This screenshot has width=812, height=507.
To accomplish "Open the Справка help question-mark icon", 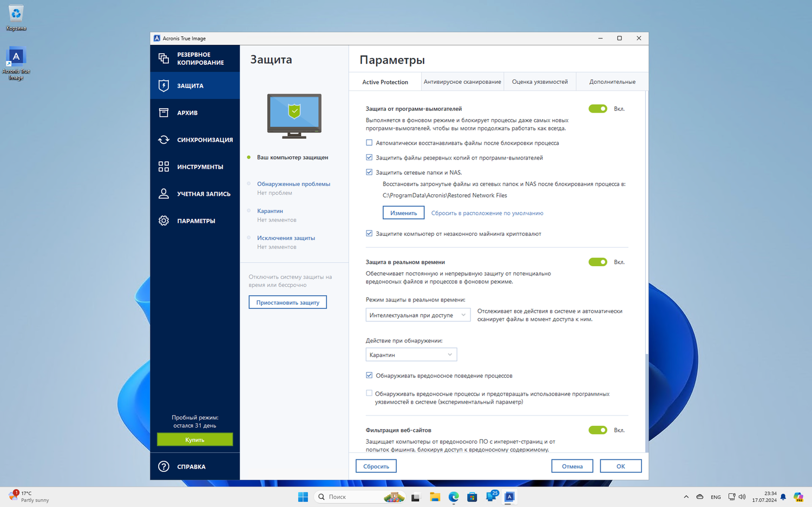I will pos(163,466).
